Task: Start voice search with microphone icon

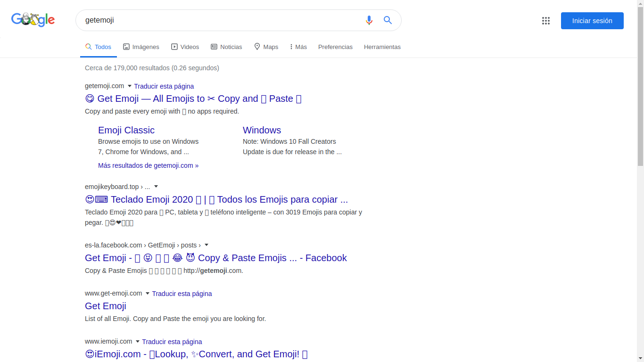Action: click(369, 20)
